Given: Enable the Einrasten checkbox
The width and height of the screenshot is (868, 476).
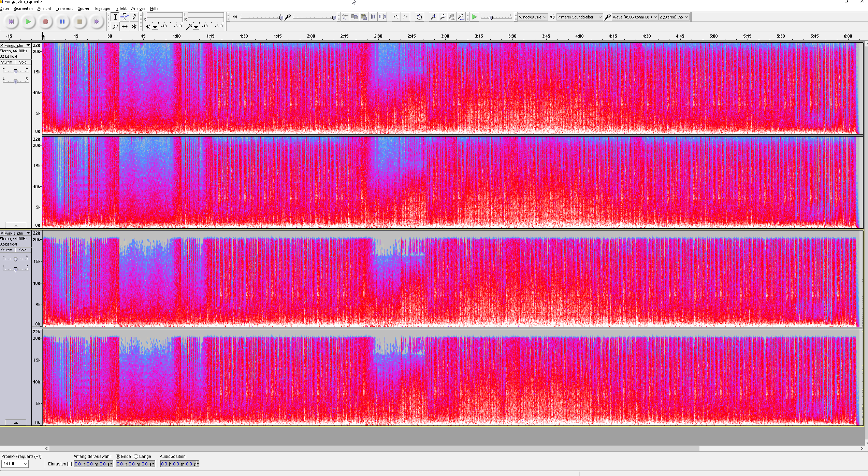Looking at the screenshot, I should tap(70, 464).
